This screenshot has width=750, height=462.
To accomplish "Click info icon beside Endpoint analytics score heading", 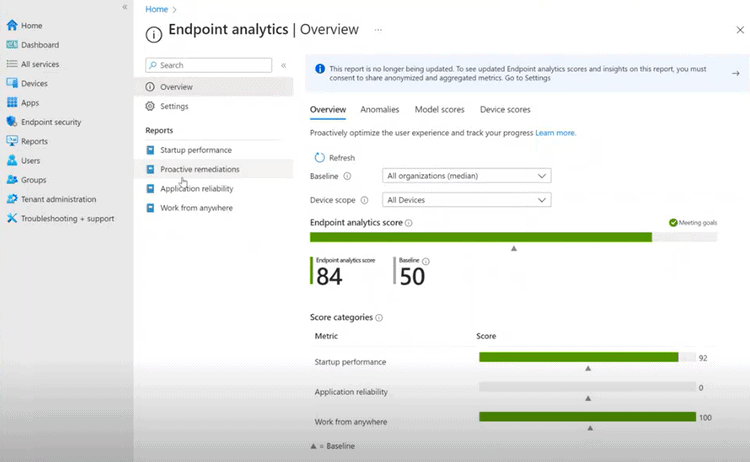I will (408, 223).
